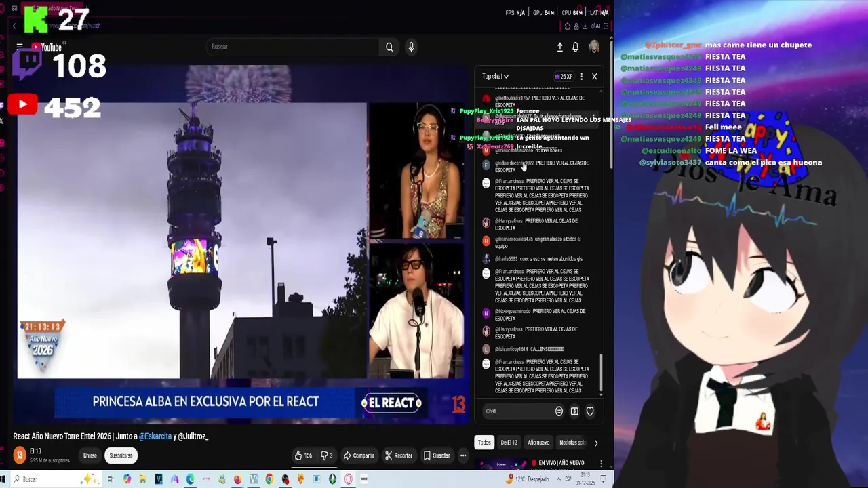Select the De El 13 filter chip
Viewport: 868px width, 488px height.
(x=509, y=443)
